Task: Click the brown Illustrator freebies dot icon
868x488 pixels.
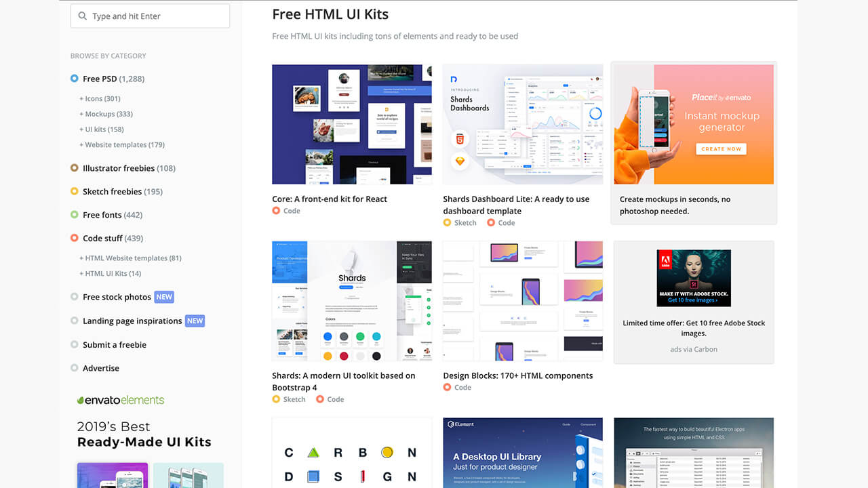Action: pyautogui.click(x=75, y=168)
